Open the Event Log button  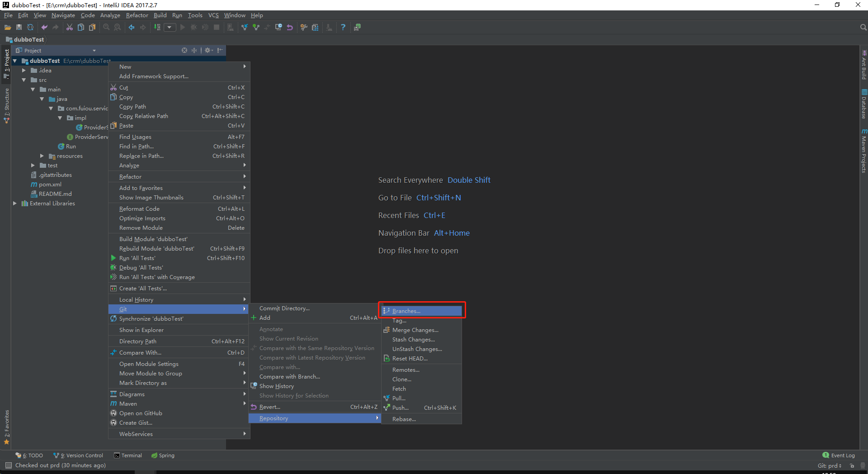[x=839, y=455]
